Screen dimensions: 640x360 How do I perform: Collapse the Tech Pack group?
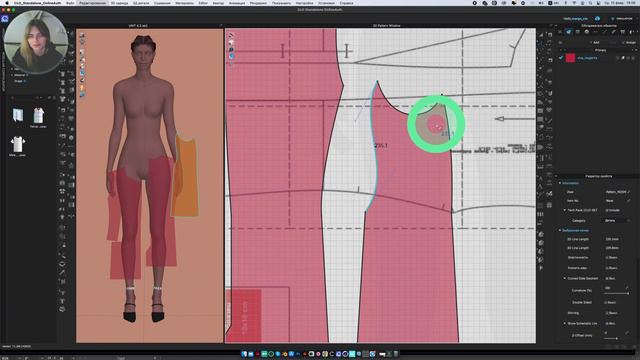coord(565,210)
